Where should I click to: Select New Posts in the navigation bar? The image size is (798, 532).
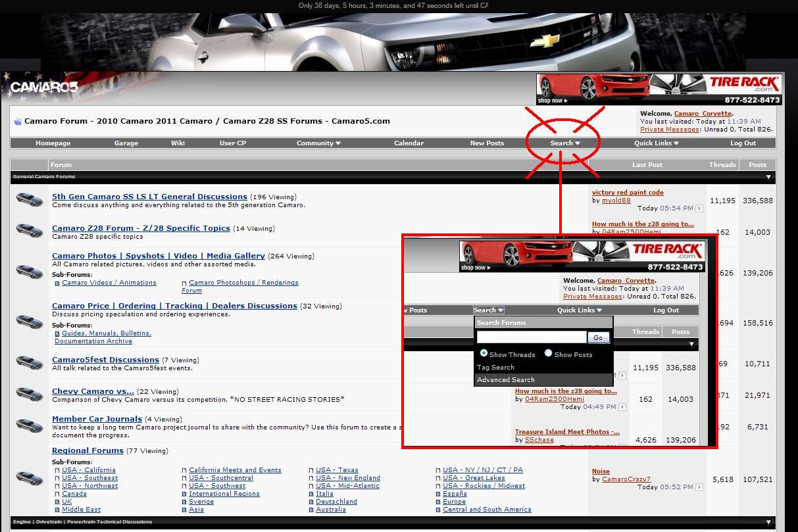(487, 143)
